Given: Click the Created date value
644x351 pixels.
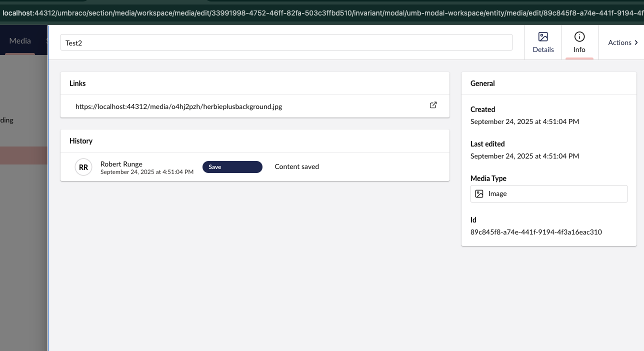Looking at the screenshot, I should 524,121.
